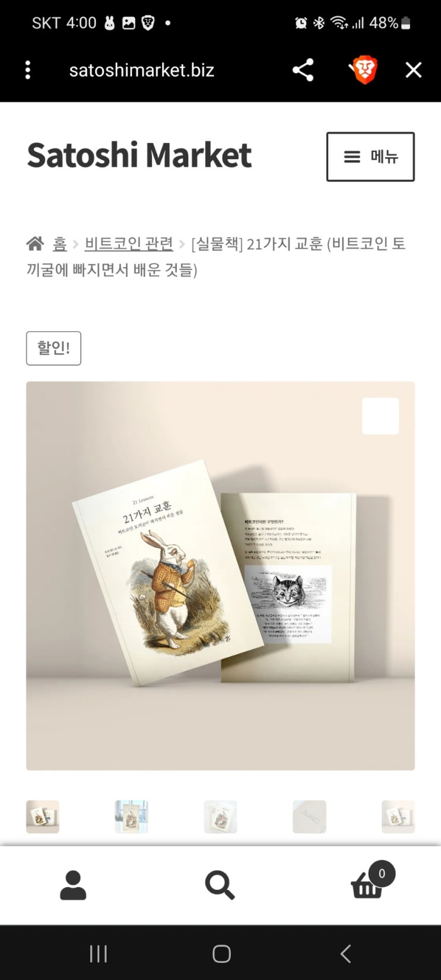This screenshot has height=980, width=441.
Task: Tap the share icon in browser bar
Action: 303,70
